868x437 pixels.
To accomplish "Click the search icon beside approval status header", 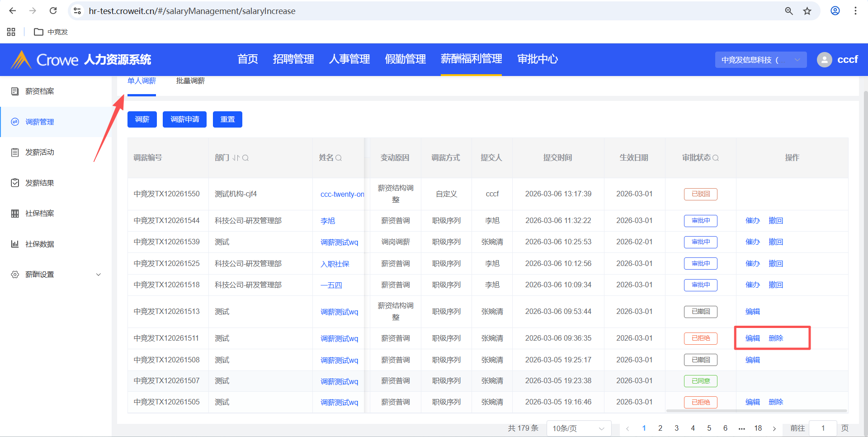I will point(715,158).
